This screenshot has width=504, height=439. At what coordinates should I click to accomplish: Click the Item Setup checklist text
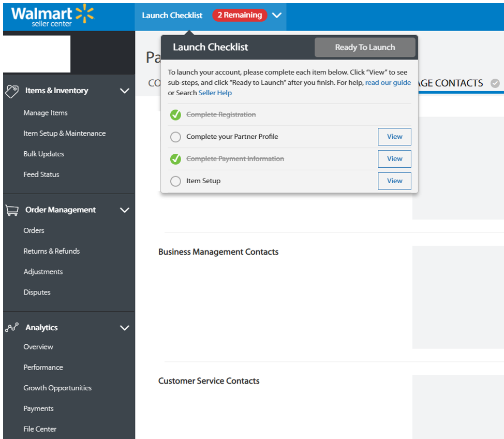203,181
